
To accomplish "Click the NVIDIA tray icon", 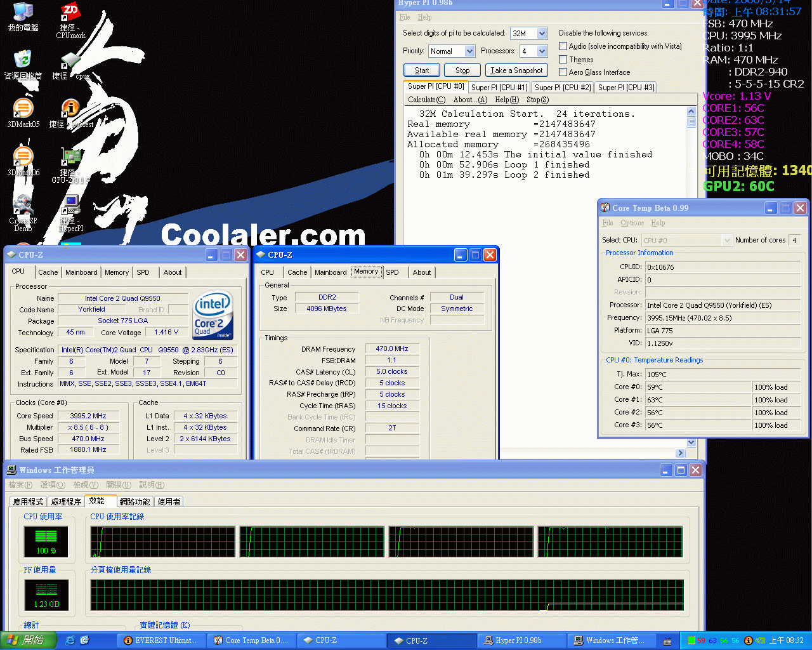I will pyautogui.click(x=760, y=640).
